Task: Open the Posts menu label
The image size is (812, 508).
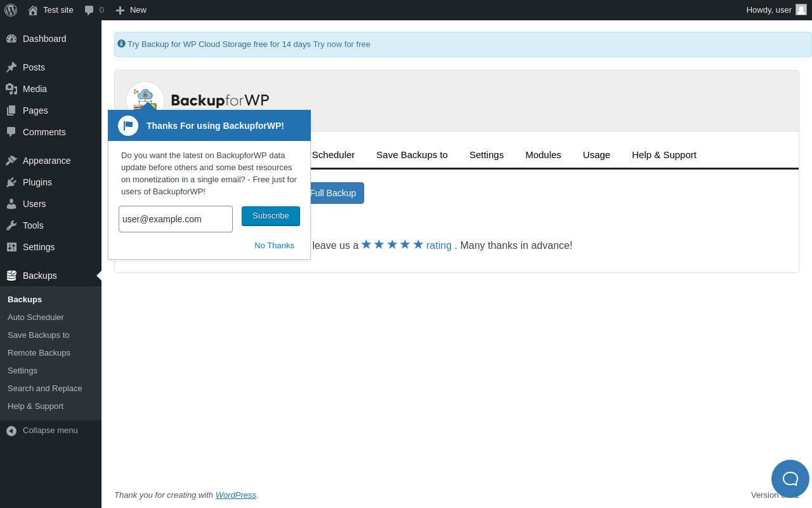Action: 34,67
